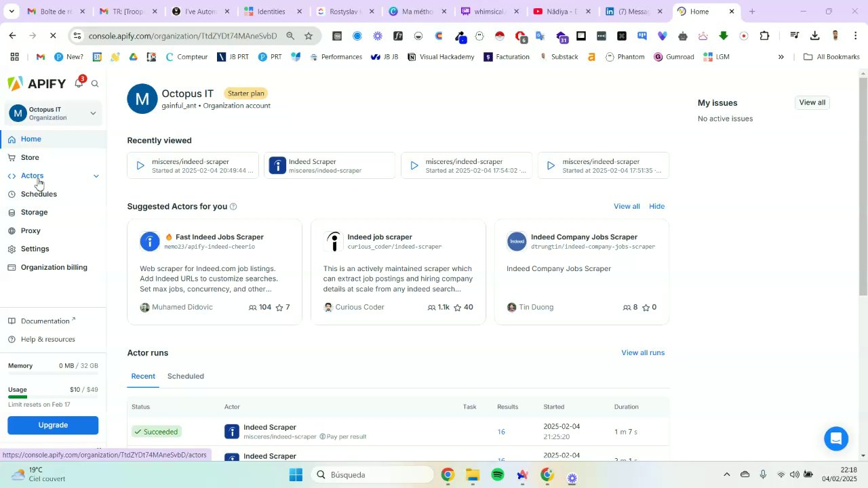Click View all runs link
868x488 pixels.
coord(643,352)
